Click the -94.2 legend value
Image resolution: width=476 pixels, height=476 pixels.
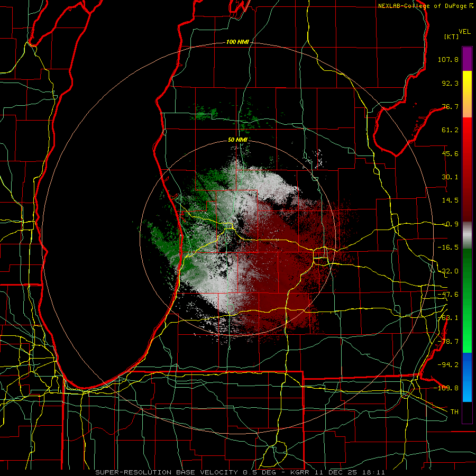(x=448, y=365)
